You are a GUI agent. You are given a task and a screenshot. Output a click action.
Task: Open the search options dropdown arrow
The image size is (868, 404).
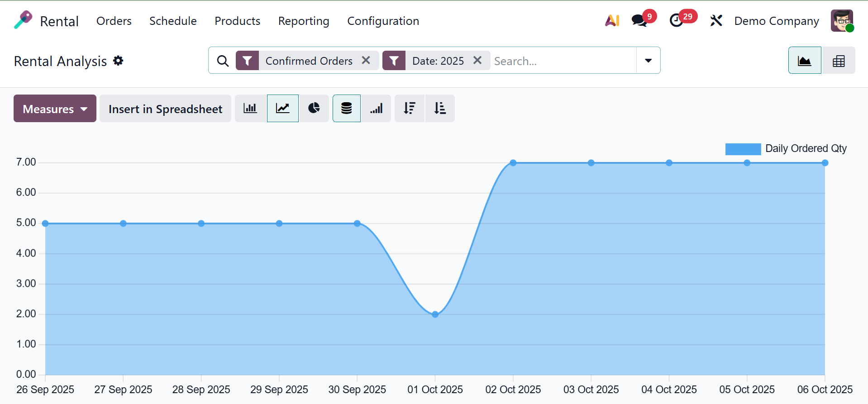click(648, 61)
